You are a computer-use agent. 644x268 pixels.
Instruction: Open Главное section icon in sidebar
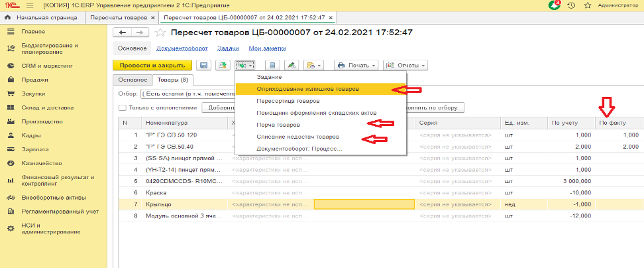point(11,32)
